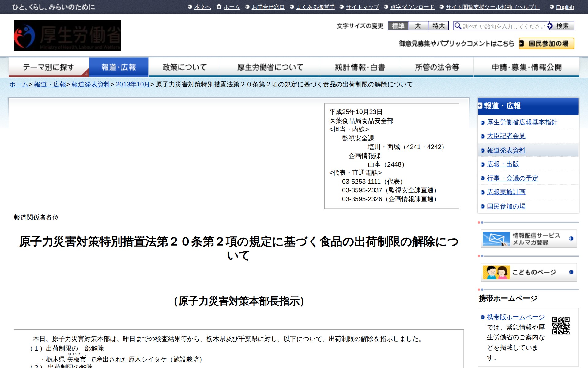This screenshot has height=368, width=588.
Task: Click the mail envelope メルマガ登録 banner icon
Action: (496, 239)
